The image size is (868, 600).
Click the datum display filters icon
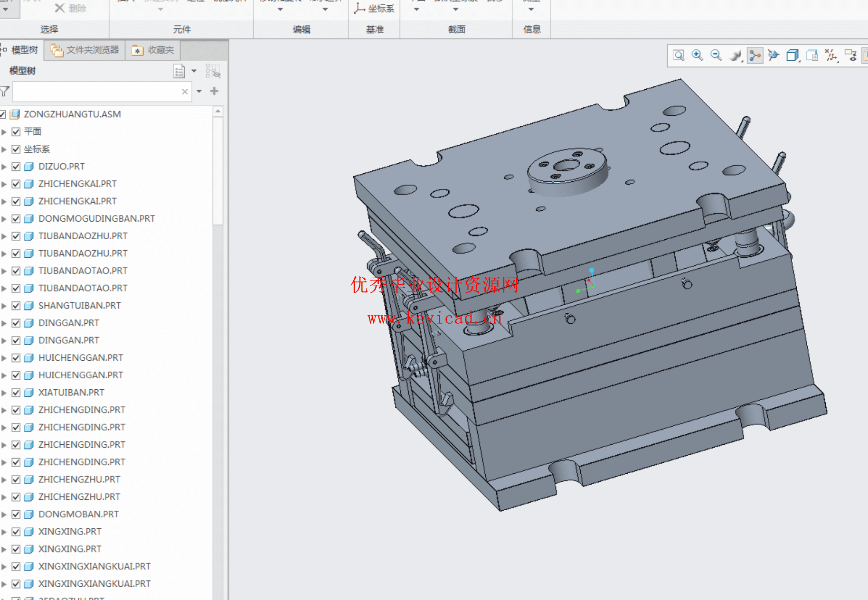(831, 56)
